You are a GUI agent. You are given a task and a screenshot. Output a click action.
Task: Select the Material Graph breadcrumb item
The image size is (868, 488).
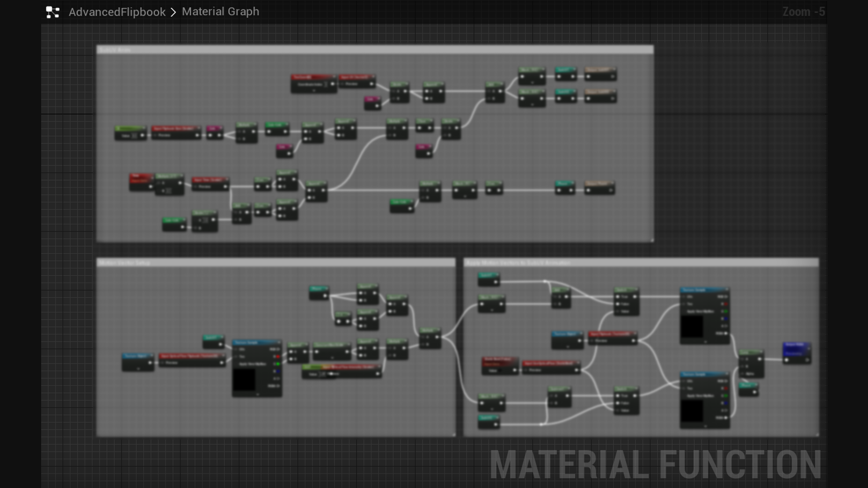click(220, 12)
